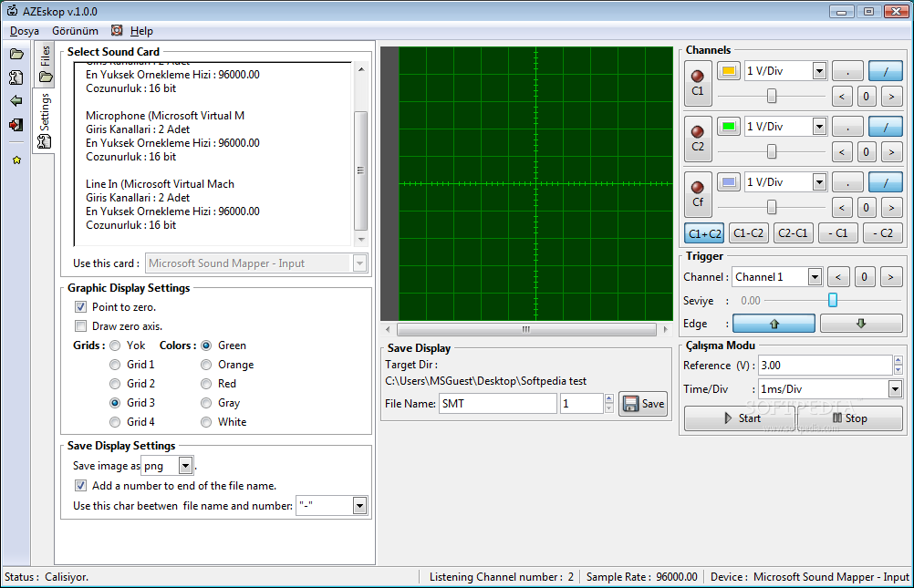This screenshot has width=914, height=588.
Task: Toggle Point to zero checkbox
Action: coord(80,307)
